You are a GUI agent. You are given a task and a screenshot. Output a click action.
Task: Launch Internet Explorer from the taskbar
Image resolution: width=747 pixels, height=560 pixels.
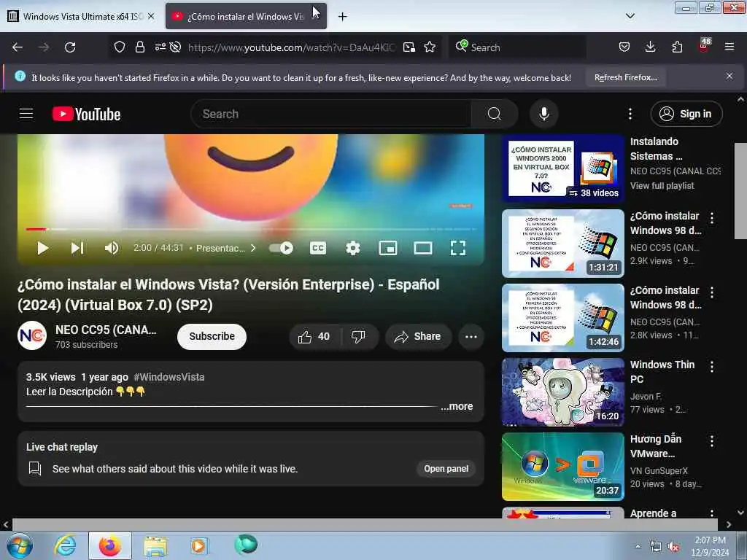pos(65,545)
